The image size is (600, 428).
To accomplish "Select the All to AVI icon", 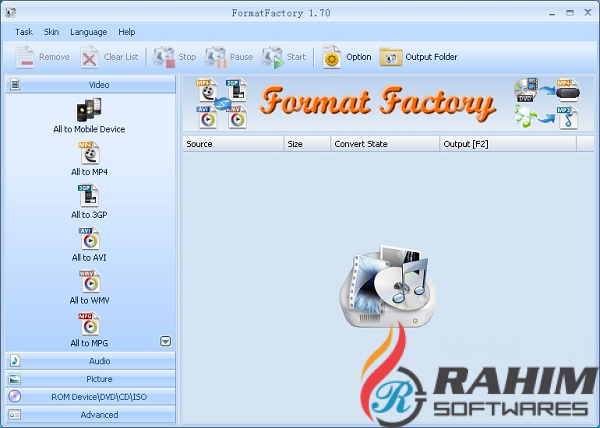I will click(89, 239).
